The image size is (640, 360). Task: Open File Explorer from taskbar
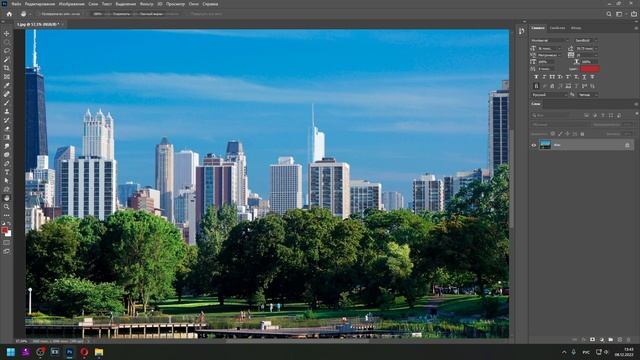point(99,352)
